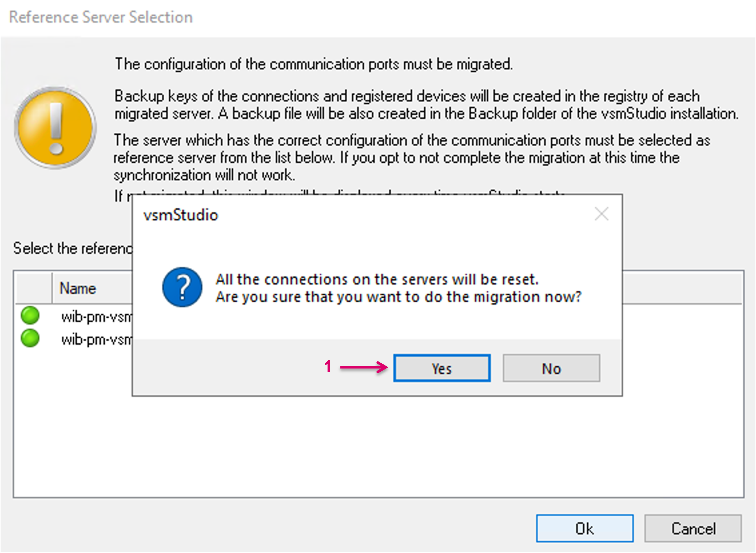Image resolution: width=756 pixels, height=553 pixels.
Task: Click the vsmStudio dialog title
Action: 181,215
